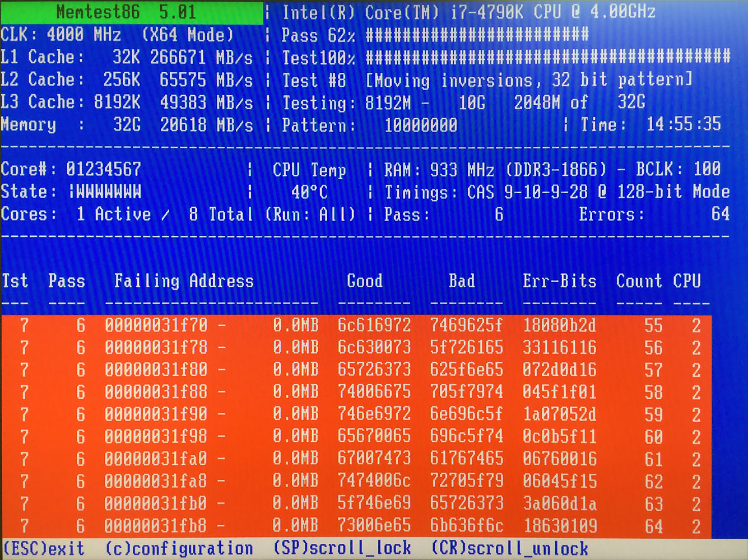
Task: Click the Bad column header
Action: click(462, 281)
